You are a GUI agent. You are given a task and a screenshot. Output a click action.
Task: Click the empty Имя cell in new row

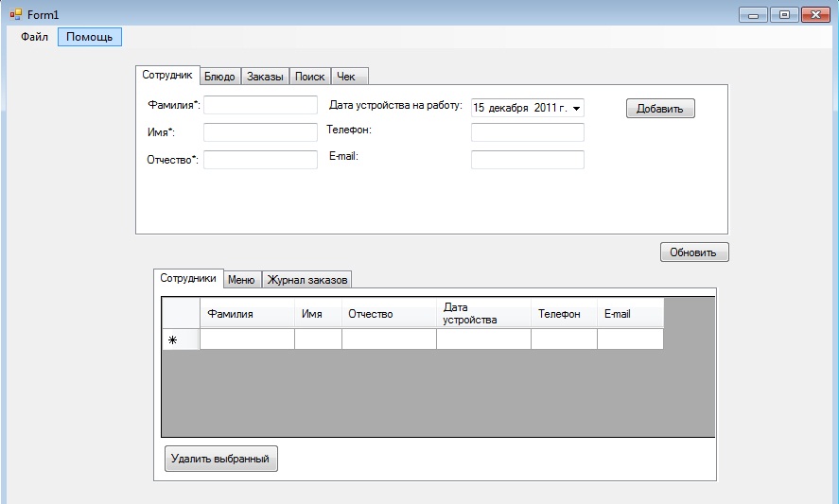tap(318, 339)
